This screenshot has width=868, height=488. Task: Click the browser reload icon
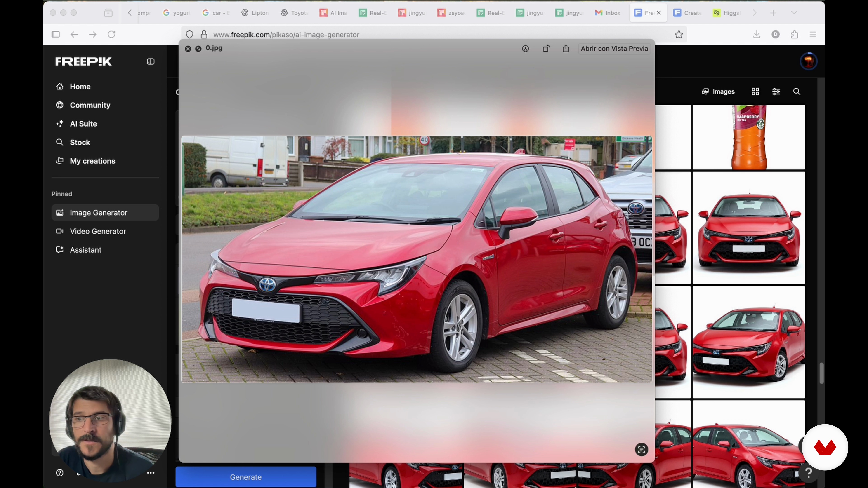[111, 34]
